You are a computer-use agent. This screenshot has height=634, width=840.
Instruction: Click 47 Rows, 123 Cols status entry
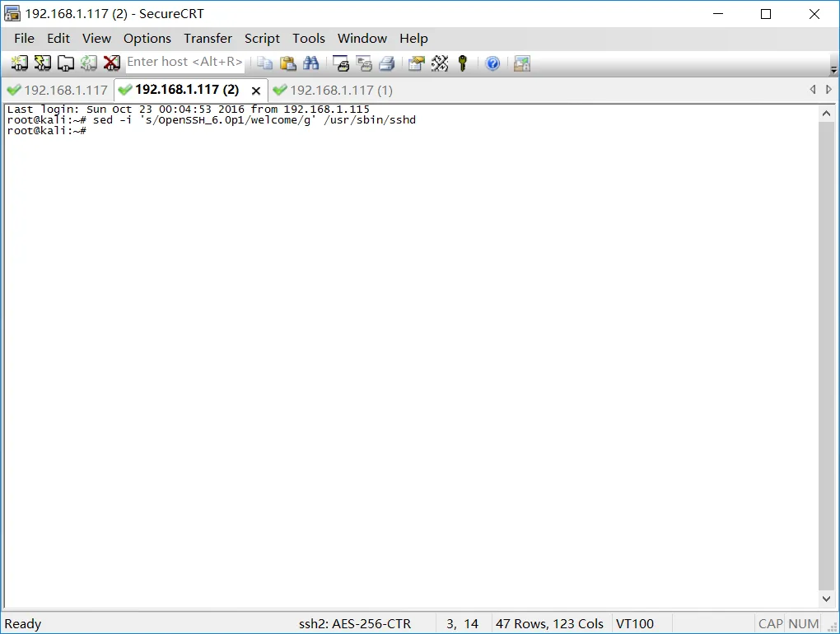(549, 624)
